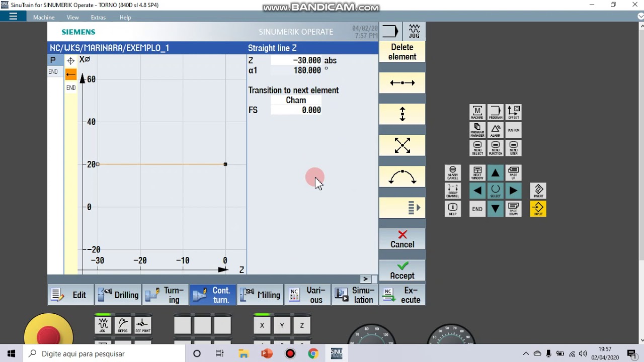644x362 pixels.
Task: Open the Drilling softkey
Action: coord(118,295)
